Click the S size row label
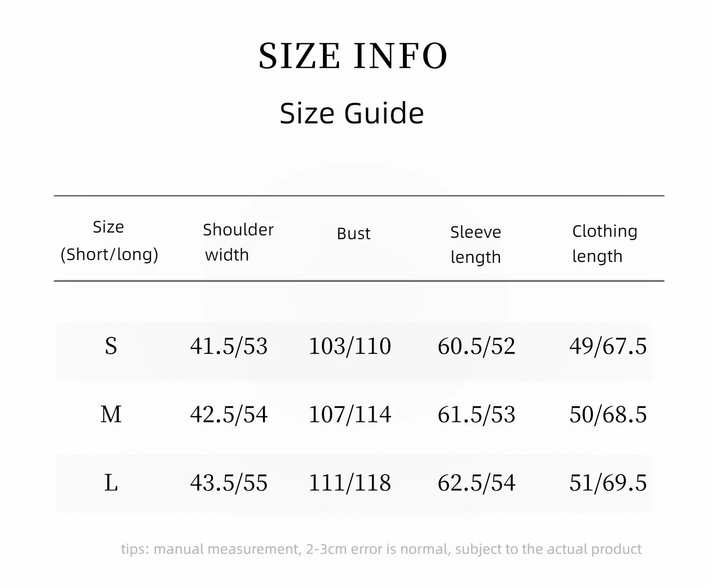This screenshot has height=588, width=712. click(x=111, y=346)
